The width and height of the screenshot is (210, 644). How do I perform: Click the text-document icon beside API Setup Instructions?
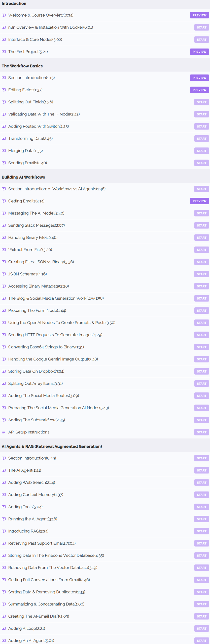click(4, 432)
